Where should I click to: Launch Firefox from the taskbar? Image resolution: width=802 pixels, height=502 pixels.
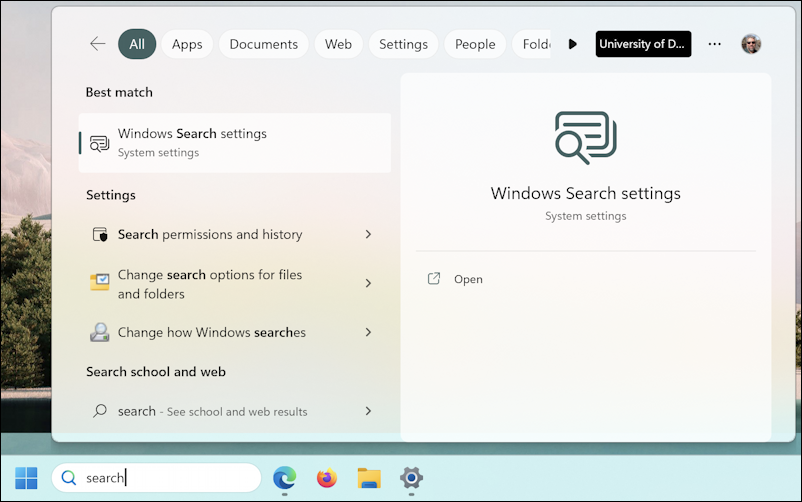click(327, 478)
